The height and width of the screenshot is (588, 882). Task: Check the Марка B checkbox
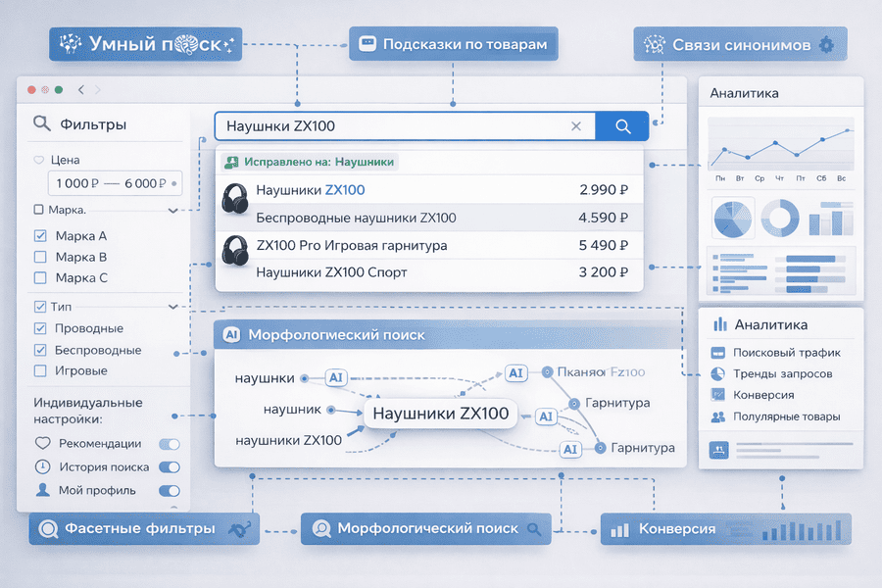pos(39,258)
